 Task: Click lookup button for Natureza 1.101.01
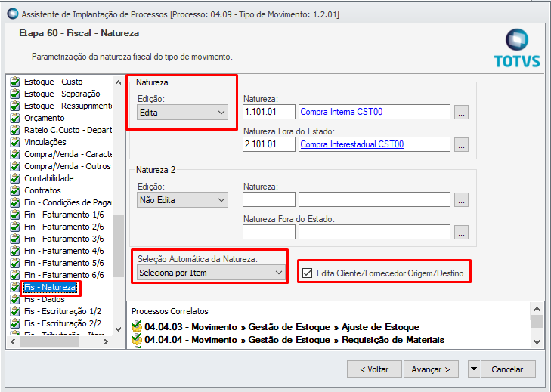click(x=461, y=113)
